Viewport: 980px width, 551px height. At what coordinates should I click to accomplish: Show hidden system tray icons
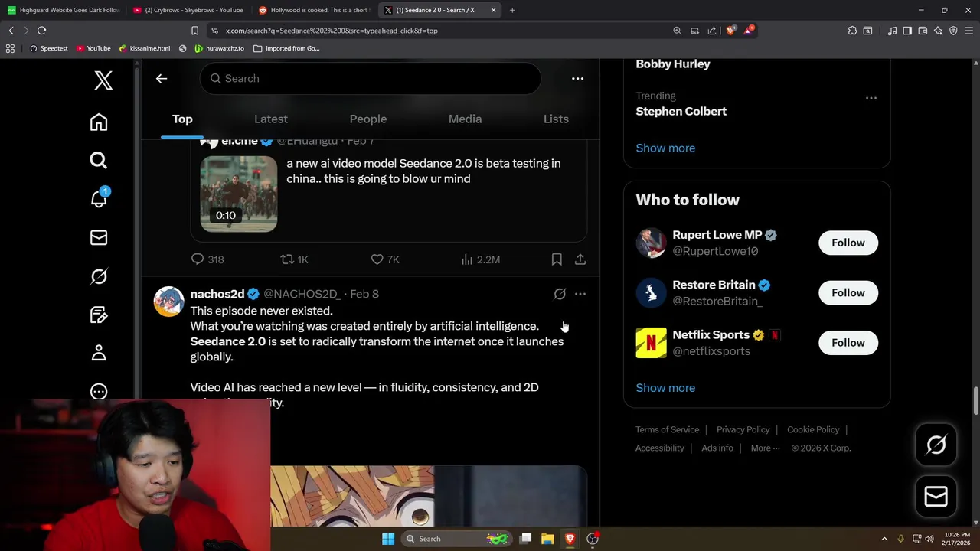884,539
